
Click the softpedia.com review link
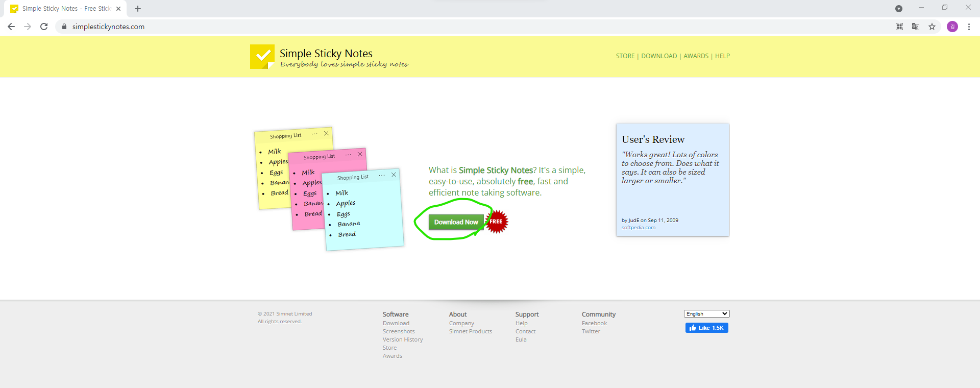click(639, 228)
